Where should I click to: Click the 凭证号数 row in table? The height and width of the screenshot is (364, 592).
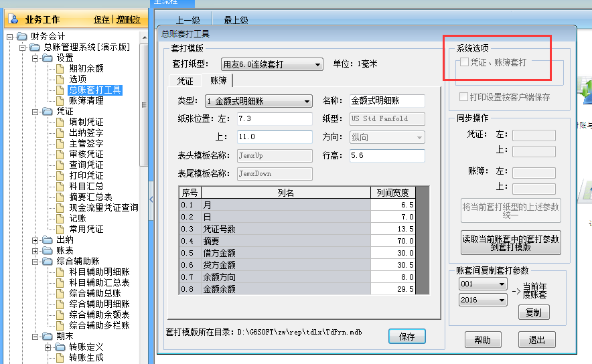[297, 229]
